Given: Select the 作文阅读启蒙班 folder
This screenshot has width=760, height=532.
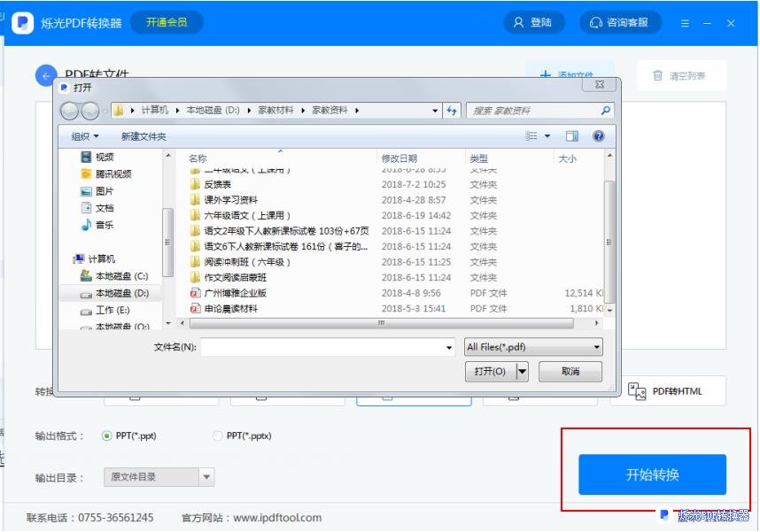Looking at the screenshot, I should (229, 278).
